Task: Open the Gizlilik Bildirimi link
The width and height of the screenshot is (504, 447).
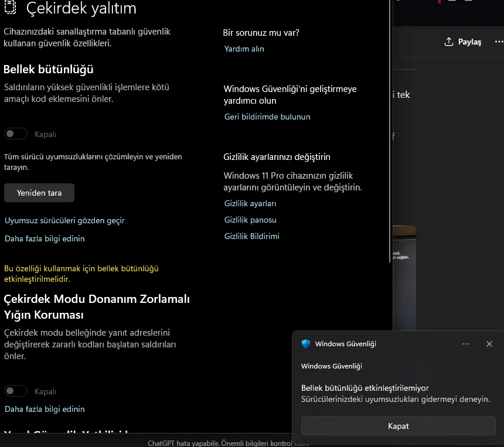Action: click(251, 236)
